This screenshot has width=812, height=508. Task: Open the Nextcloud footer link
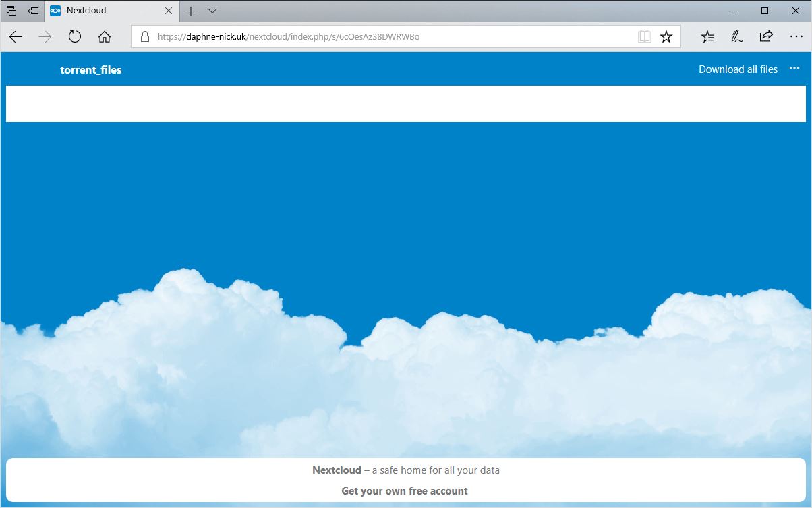pyautogui.click(x=337, y=470)
